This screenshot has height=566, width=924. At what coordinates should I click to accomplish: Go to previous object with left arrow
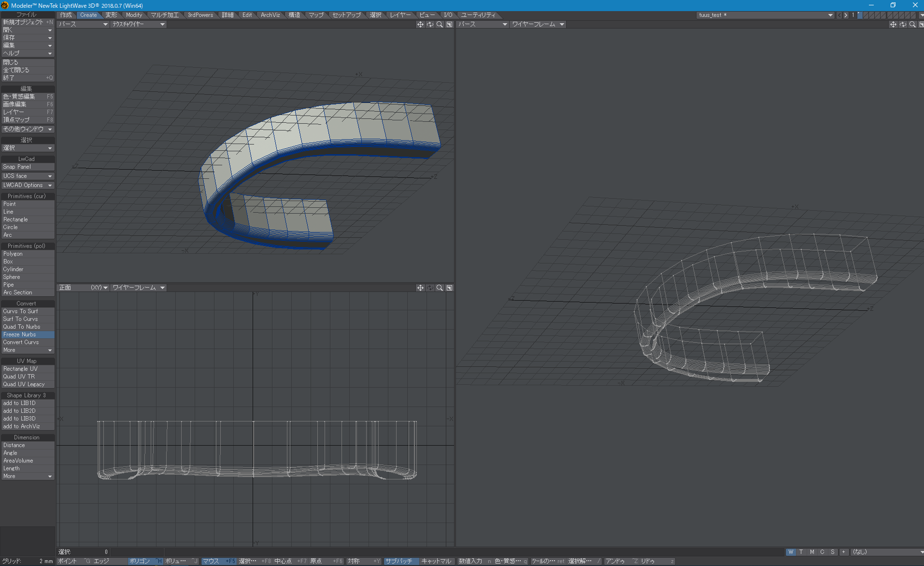pos(839,15)
